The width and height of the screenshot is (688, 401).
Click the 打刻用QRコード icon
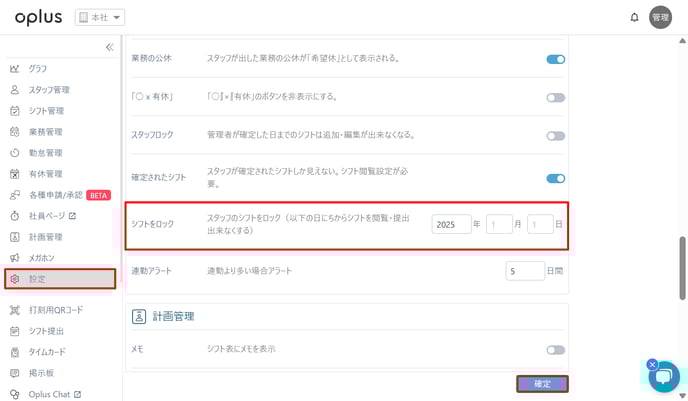[15, 310]
